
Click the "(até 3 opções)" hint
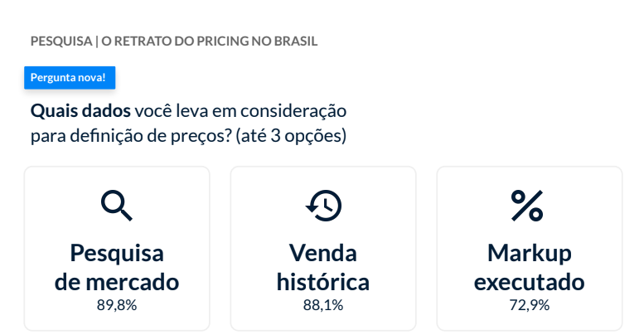[292, 135]
